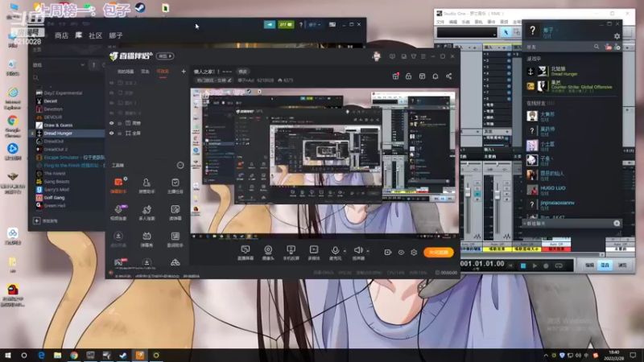Screen dimensions: 644x362
Task: Click the 浏览 button in Studio One
Action: (x=622, y=265)
